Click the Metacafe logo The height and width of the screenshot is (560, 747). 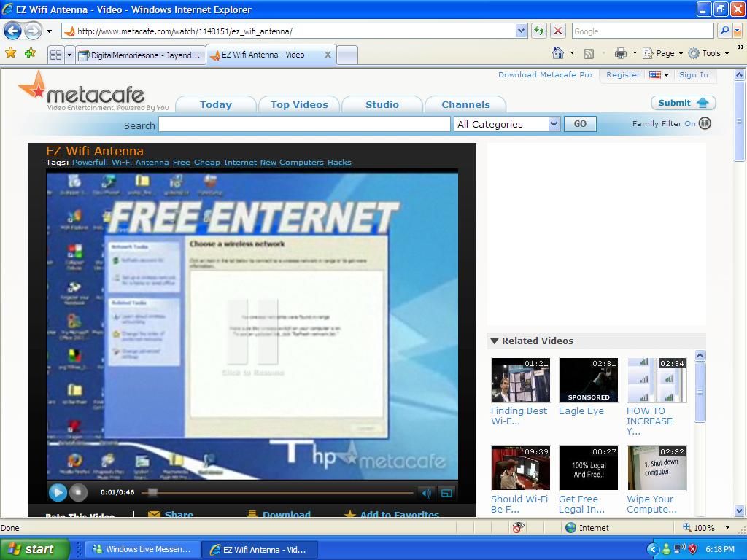pos(93,92)
